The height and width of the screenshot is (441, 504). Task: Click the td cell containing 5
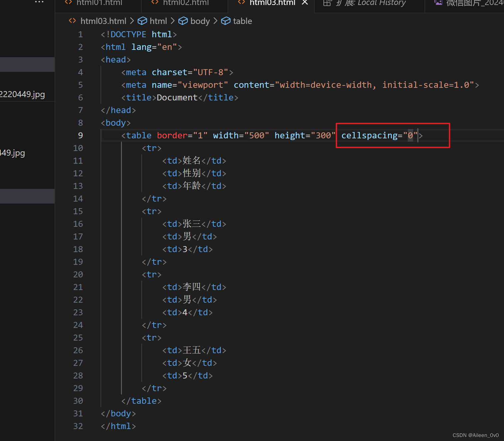(x=188, y=375)
